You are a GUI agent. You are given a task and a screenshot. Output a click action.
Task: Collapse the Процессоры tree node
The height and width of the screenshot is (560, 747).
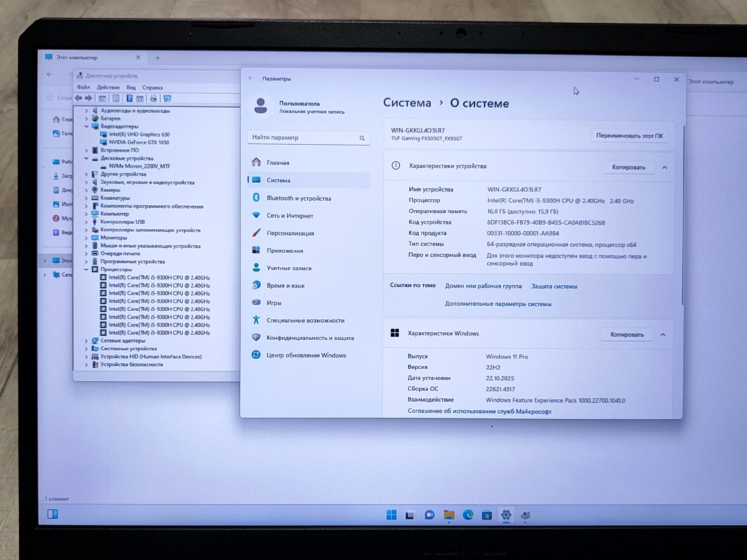[x=86, y=269]
